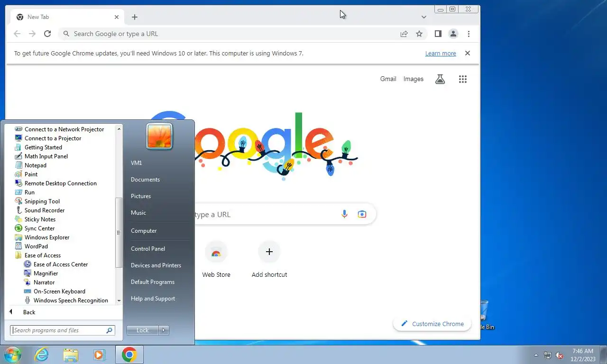Screen dimensions: 607x364
Task: Start voice search with microphone icon
Action: pos(345,214)
